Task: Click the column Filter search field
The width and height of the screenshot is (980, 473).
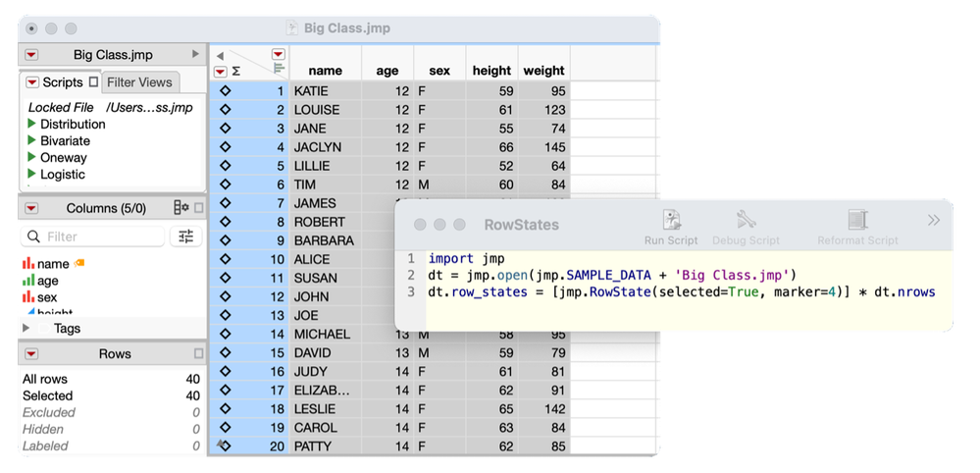Action: click(92, 236)
